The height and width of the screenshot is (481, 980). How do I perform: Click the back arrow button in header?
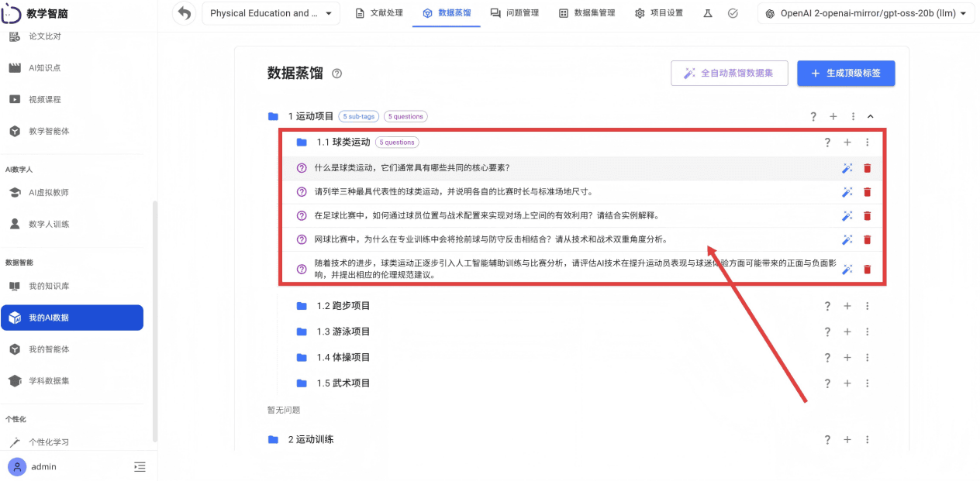pyautogui.click(x=184, y=13)
